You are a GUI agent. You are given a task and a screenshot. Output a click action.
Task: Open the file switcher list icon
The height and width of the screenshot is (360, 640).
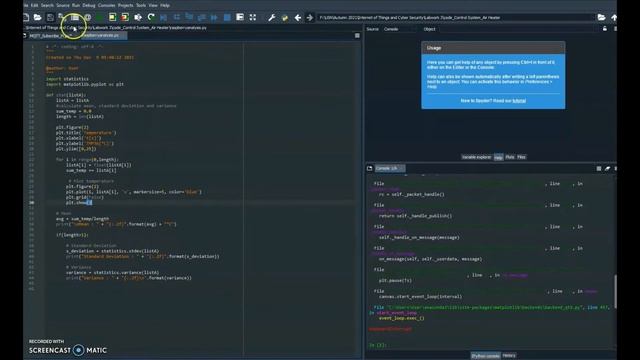point(75,18)
